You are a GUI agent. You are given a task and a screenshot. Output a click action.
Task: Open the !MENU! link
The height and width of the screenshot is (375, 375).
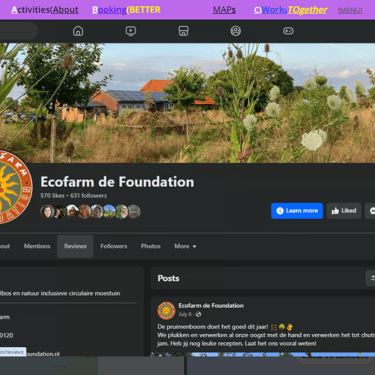pos(350,10)
